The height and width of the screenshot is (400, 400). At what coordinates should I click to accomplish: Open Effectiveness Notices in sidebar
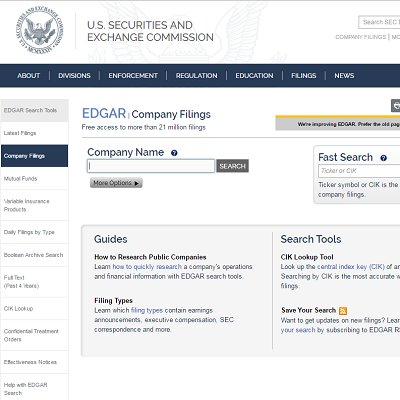pos(35,362)
